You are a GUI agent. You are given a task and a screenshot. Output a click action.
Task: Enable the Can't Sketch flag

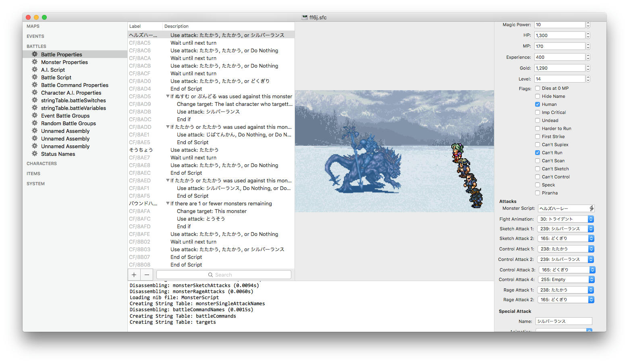click(538, 169)
